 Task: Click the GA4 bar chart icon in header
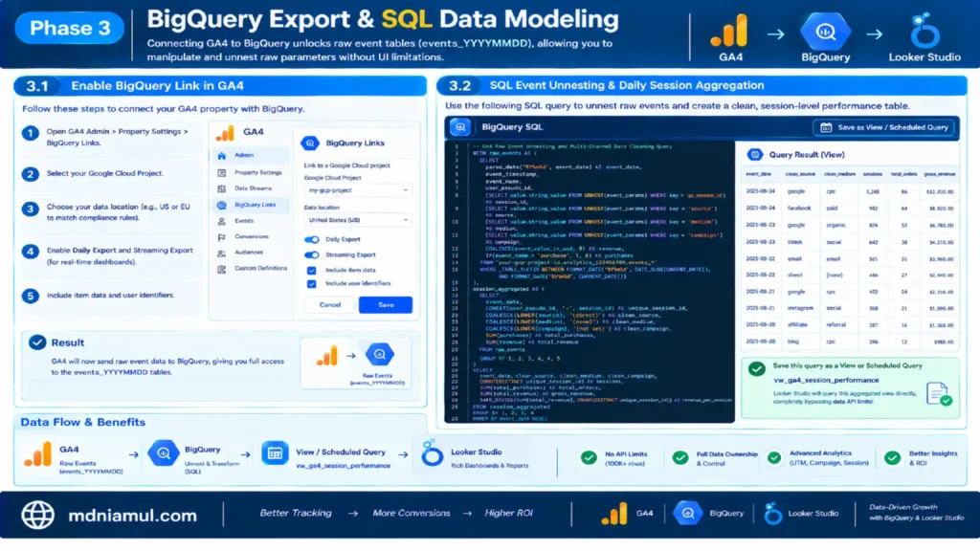point(729,31)
